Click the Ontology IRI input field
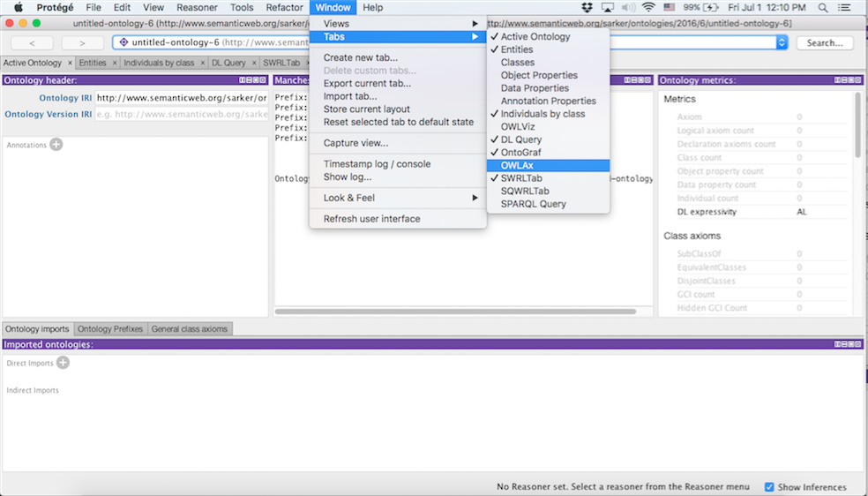 point(182,98)
